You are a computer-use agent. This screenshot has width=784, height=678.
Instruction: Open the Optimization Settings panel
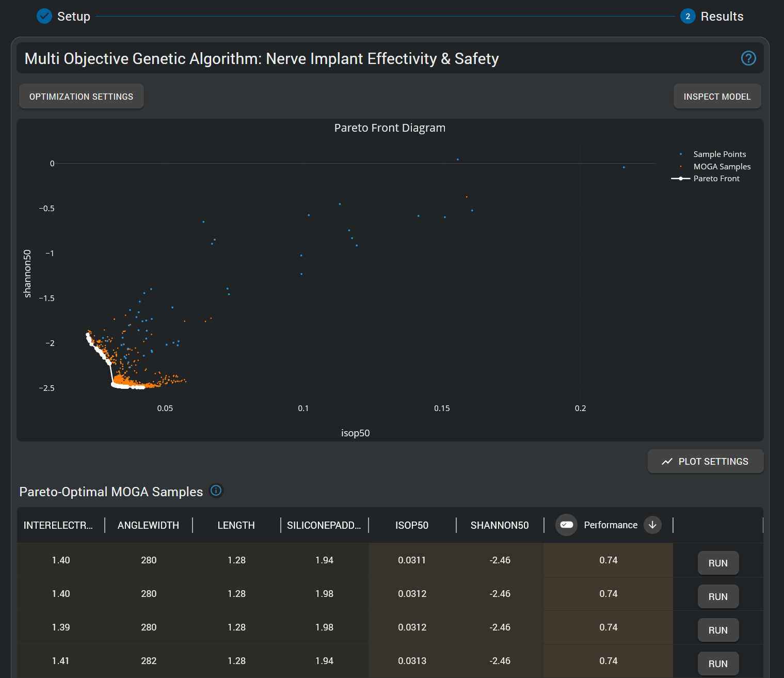point(81,97)
